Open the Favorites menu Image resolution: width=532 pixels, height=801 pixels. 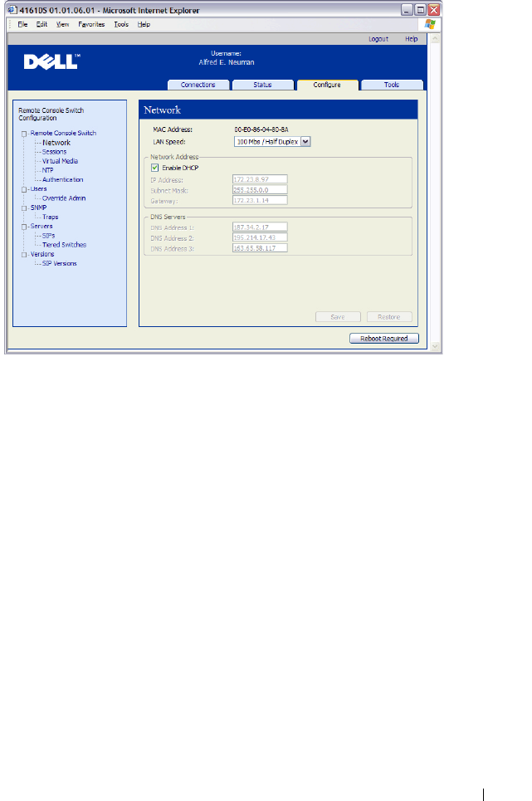(x=91, y=24)
